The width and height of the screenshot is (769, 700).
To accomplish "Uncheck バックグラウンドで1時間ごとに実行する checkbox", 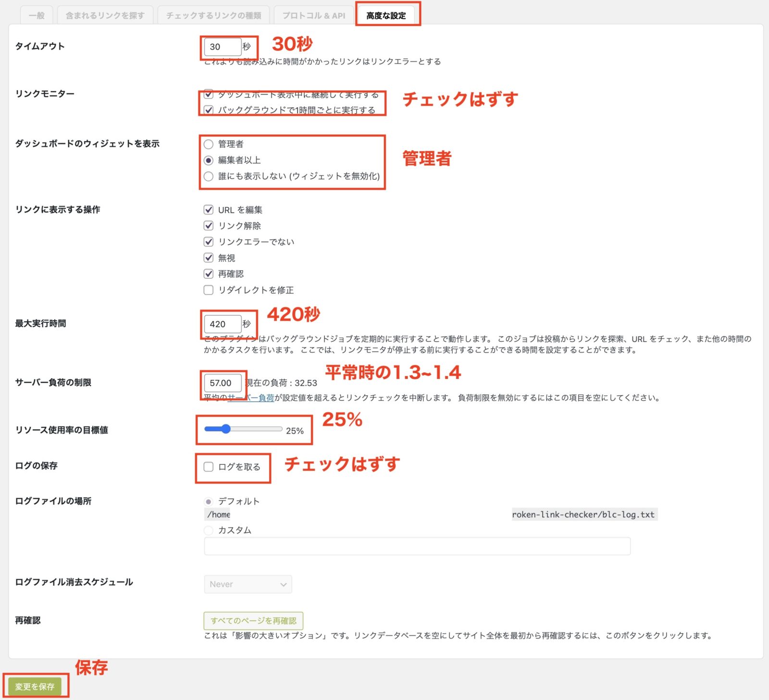I will tap(209, 110).
